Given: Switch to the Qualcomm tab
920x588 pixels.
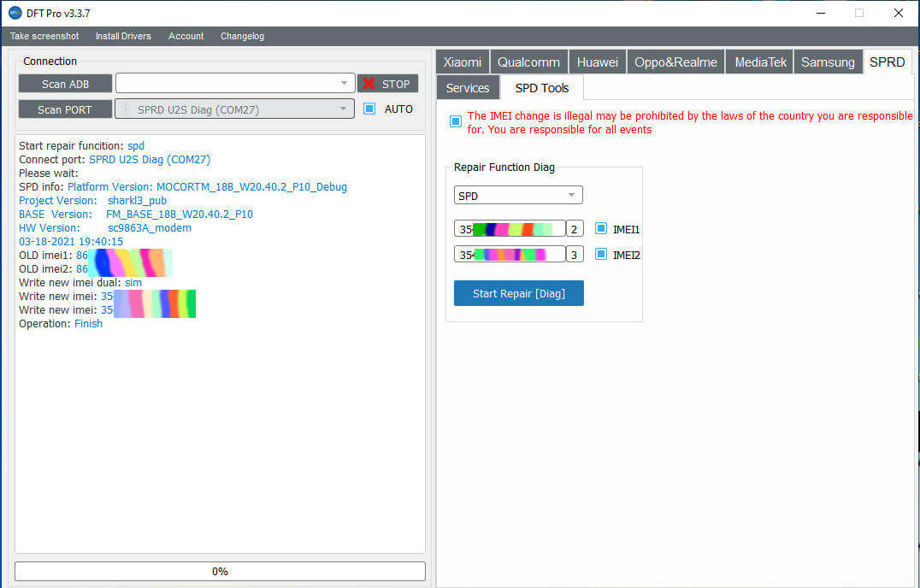Looking at the screenshot, I should (528, 62).
